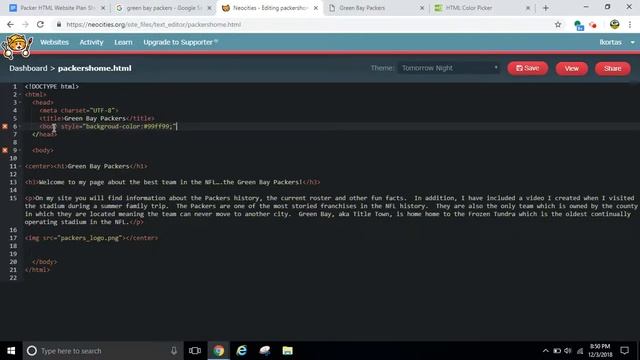Place cursor in title text Green Bay Packers

(x=95, y=118)
